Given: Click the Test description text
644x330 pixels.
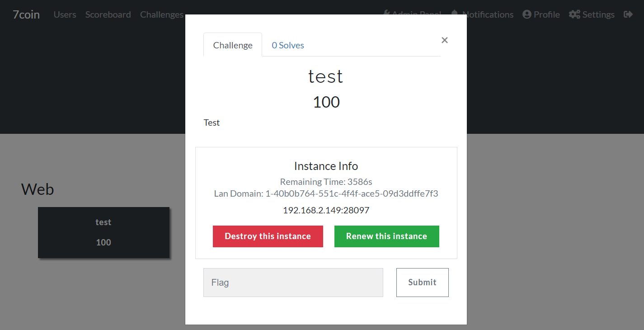Looking at the screenshot, I should point(212,123).
